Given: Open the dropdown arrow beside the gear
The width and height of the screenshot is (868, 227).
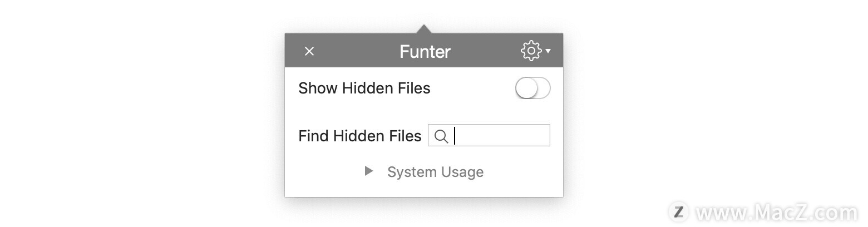Looking at the screenshot, I should (x=548, y=51).
